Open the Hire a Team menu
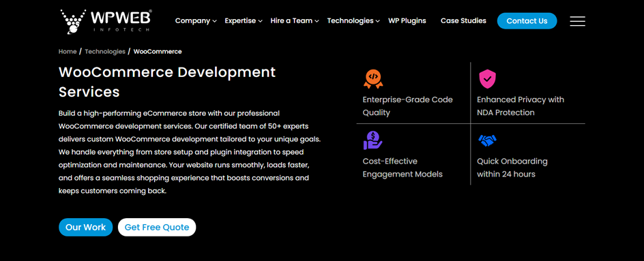644x261 pixels. tap(291, 21)
